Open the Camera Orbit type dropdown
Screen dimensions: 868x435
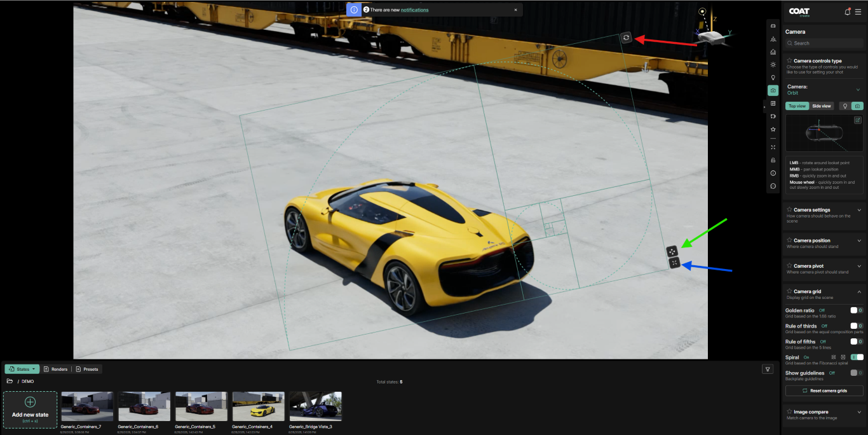pos(858,90)
